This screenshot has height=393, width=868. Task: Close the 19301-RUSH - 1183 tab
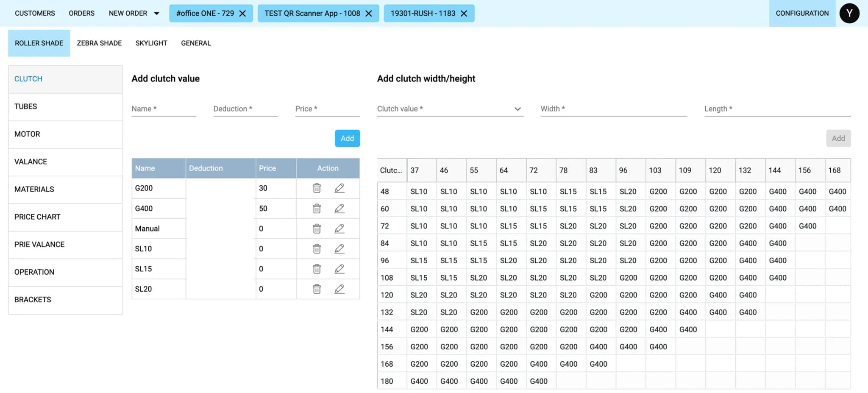pos(464,14)
